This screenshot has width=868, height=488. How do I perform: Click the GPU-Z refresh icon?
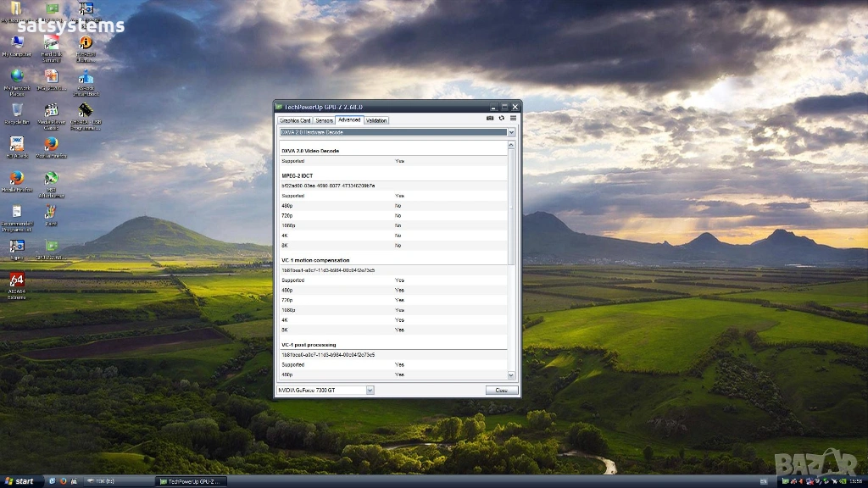[501, 119]
